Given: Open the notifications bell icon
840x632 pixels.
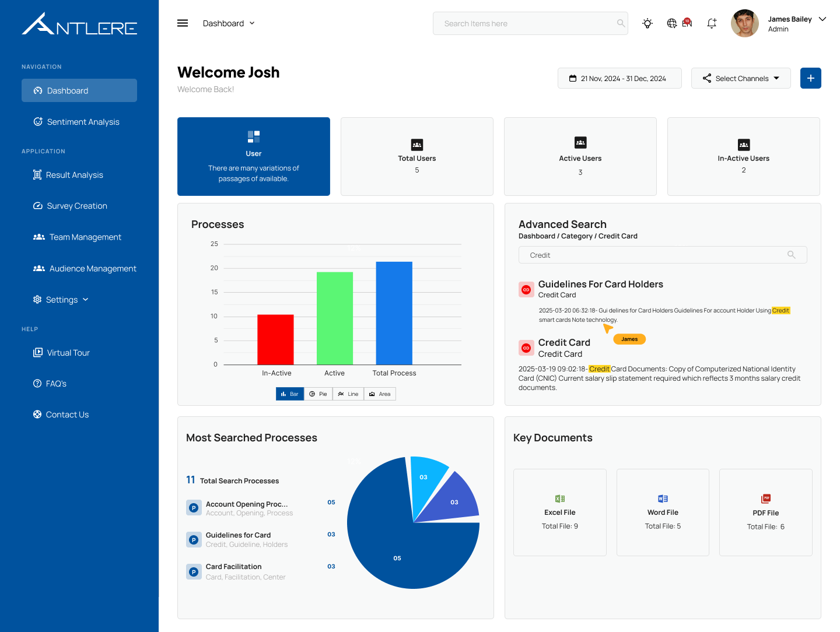Looking at the screenshot, I should (x=712, y=23).
